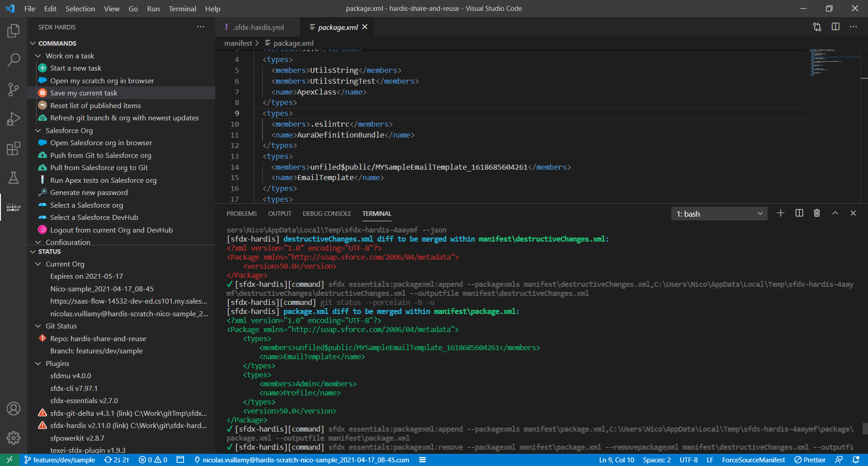Click line number 14 in the editor gutter

click(x=235, y=167)
